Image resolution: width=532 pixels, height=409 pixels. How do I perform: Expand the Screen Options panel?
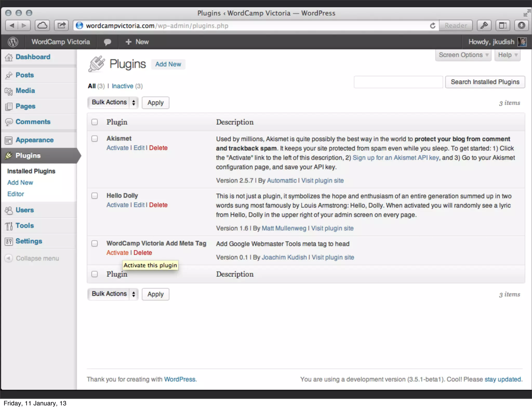[x=463, y=55]
